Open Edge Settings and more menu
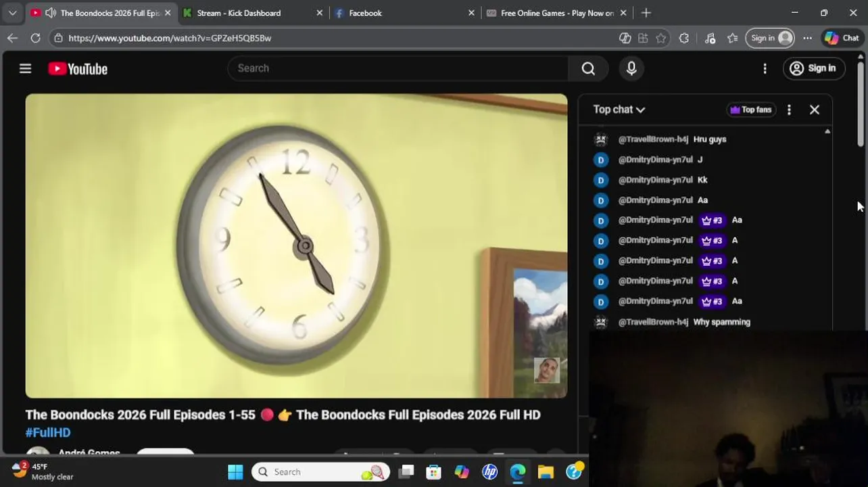The image size is (868, 487). [x=807, y=38]
